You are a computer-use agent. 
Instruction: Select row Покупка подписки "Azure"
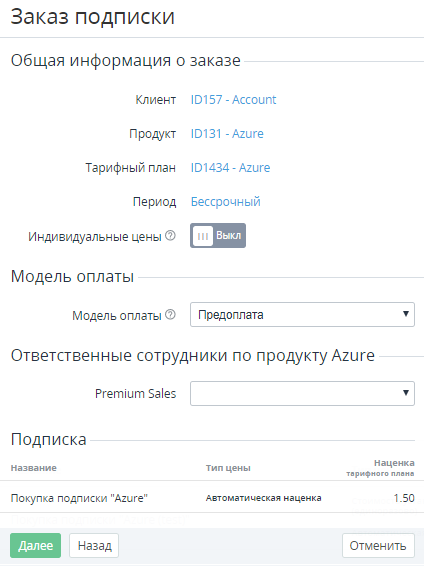(x=212, y=498)
